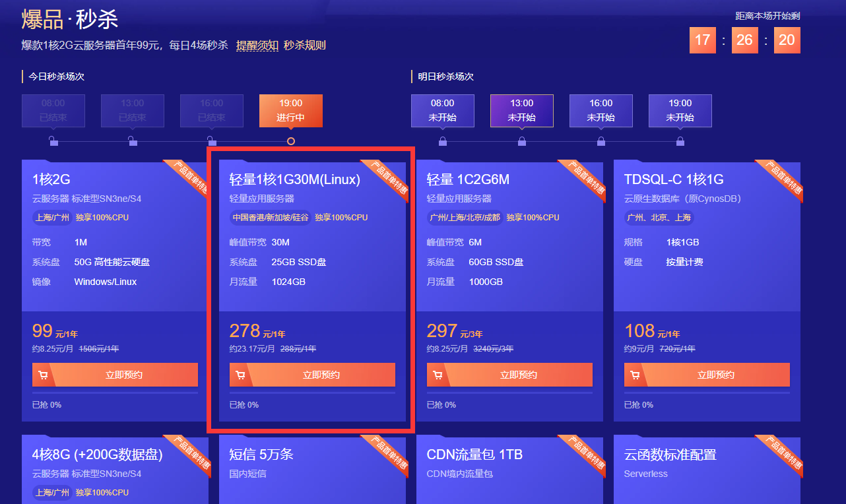Click the cart icon on the TDSQL-C 1核1G card
This screenshot has height=504, width=846.
pyautogui.click(x=635, y=375)
